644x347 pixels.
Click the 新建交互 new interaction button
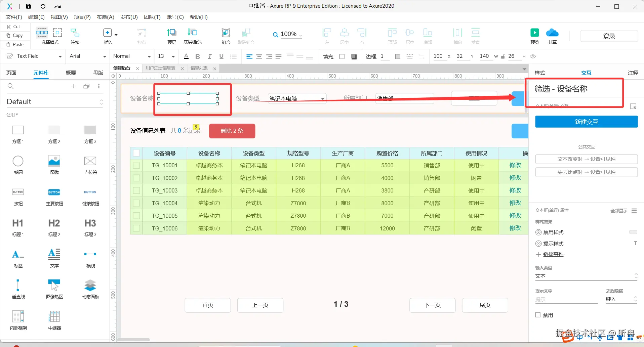pos(586,122)
